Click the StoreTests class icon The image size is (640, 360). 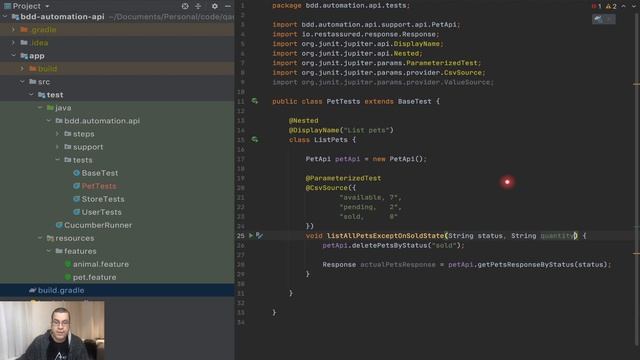point(76,199)
